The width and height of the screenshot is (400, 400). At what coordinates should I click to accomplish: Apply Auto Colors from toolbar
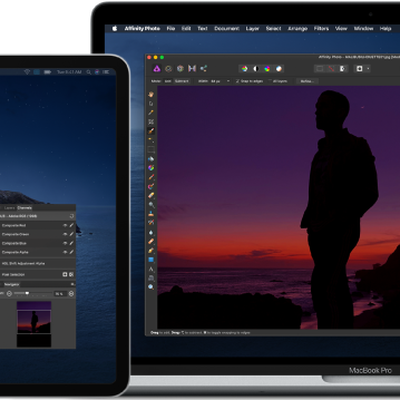pos(267,69)
